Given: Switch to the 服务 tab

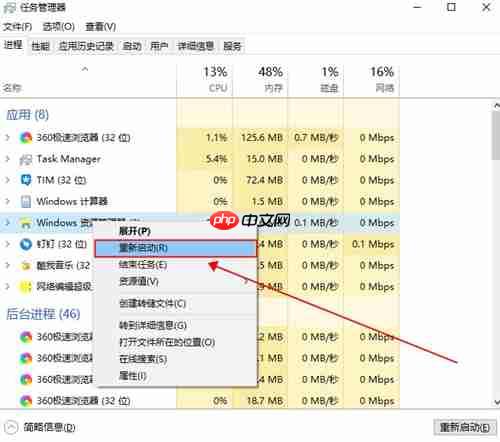Looking at the screenshot, I should (x=232, y=46).
